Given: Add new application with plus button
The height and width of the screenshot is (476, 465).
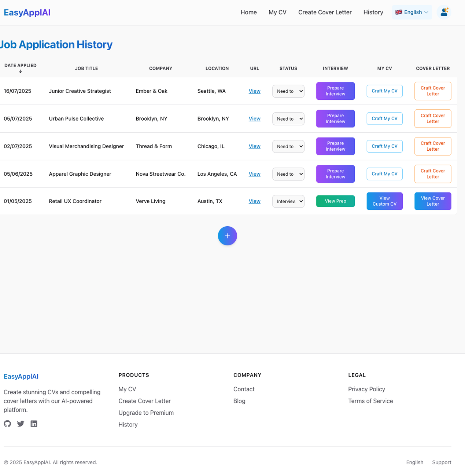Looking at the screenshot, I should point(227,236).
